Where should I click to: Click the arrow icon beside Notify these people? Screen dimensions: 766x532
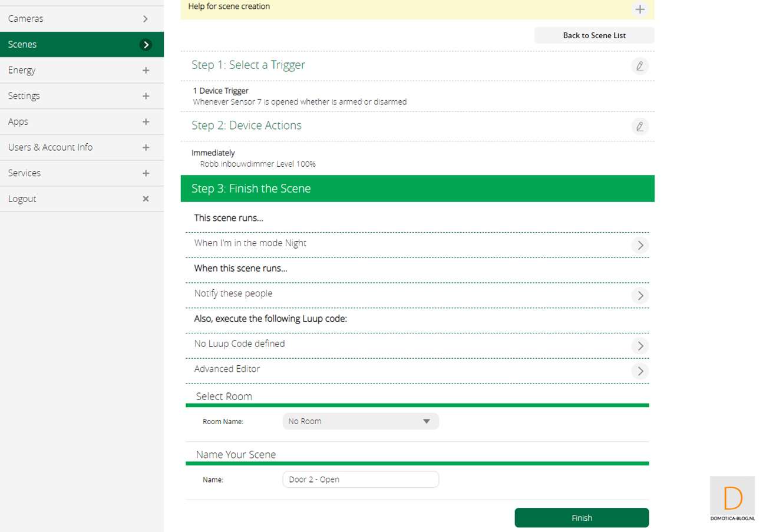tap(640, 295)
